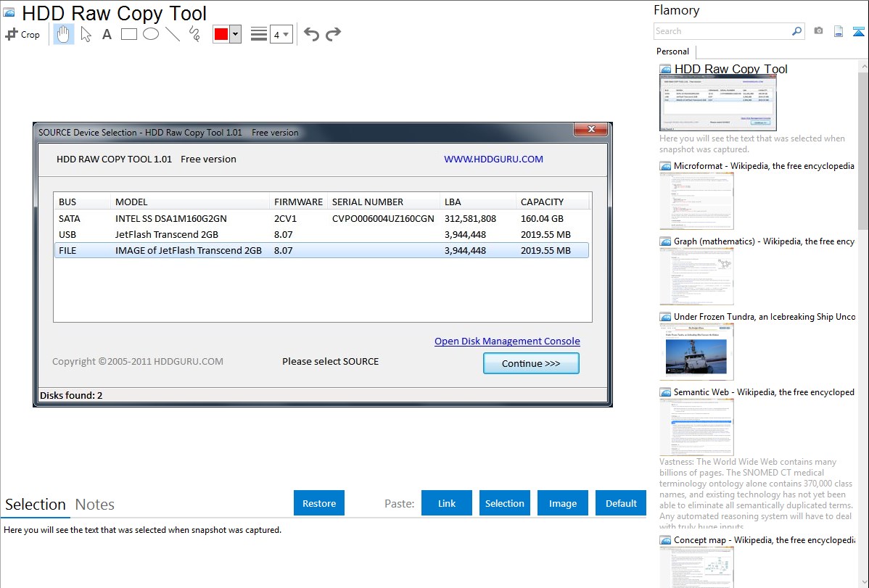
Task: Open the line width 4 dropdown
Action: [281, 34]
